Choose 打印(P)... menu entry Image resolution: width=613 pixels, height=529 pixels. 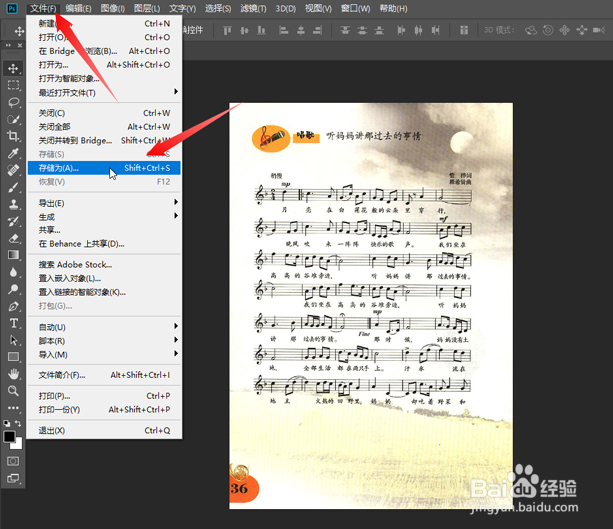click(104, 396)
